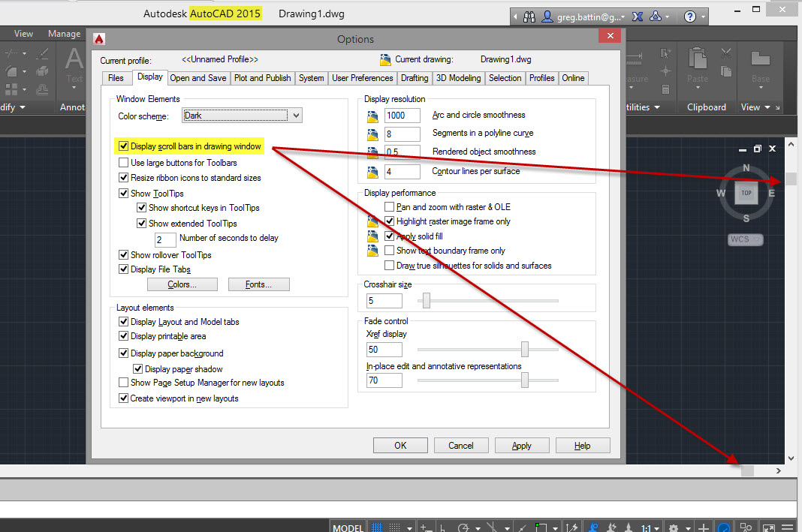Click the Crosshair size input field
802x532 pixels.
pos(383,300)
